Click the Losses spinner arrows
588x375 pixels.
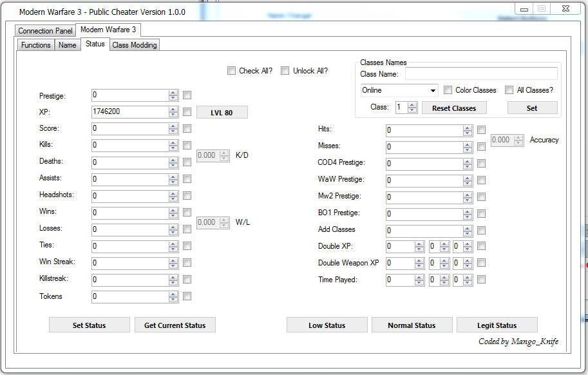click(173, 229)
